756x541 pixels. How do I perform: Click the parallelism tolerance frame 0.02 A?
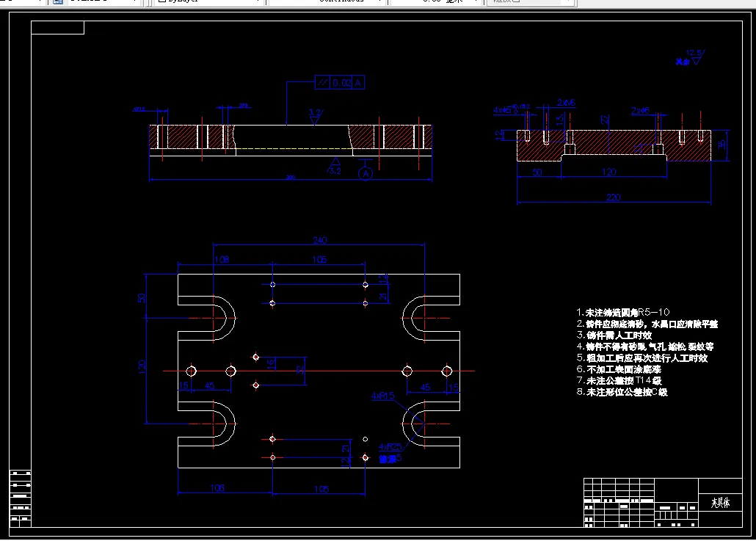point(339,82)
